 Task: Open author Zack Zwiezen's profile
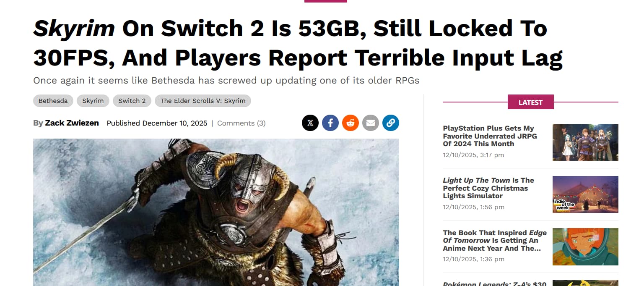[x=72, y=123]
